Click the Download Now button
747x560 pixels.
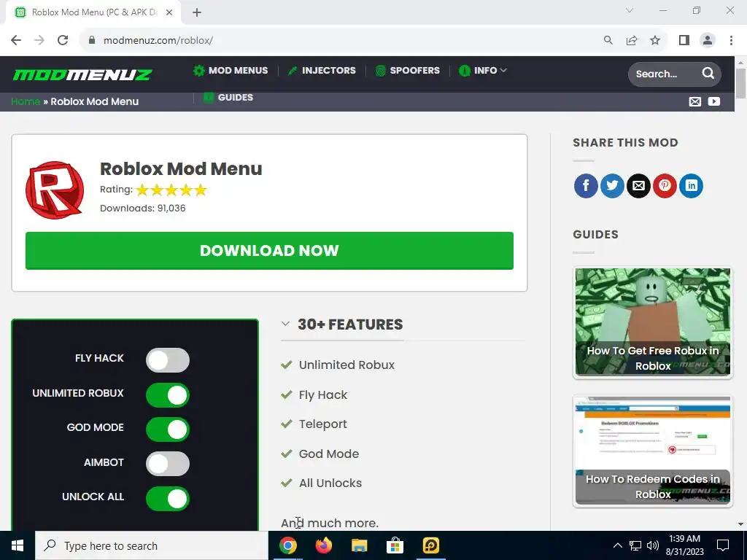point(269,251)
